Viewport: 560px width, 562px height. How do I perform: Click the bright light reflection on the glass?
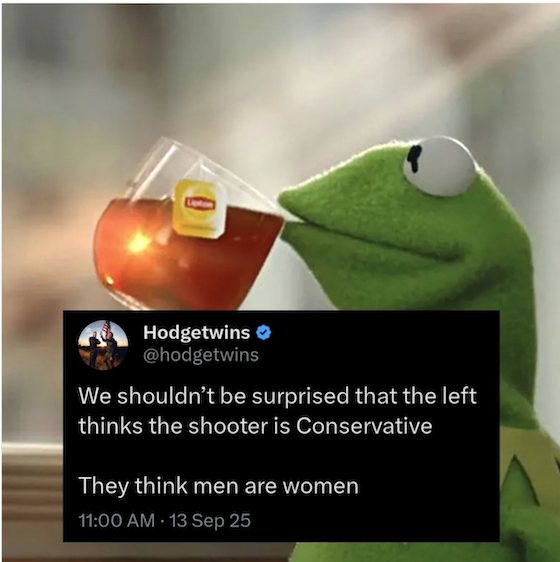(139, 242)
